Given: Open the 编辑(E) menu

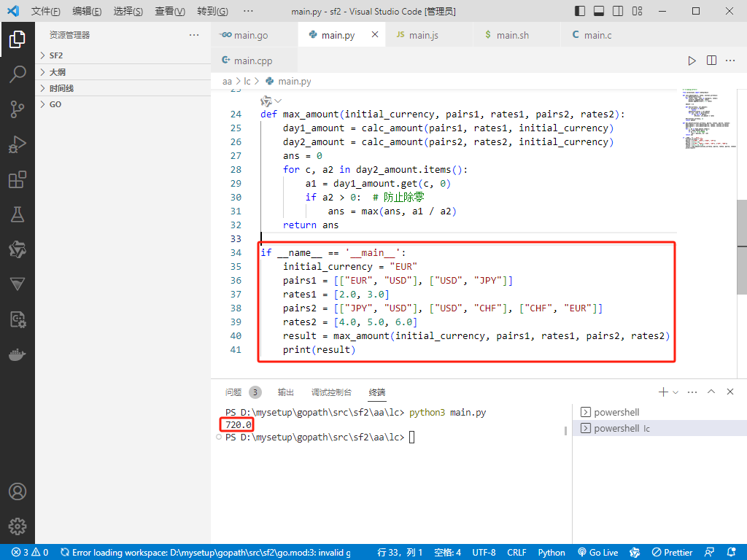Looking at the screenshot, I should (x=87, y=11).
